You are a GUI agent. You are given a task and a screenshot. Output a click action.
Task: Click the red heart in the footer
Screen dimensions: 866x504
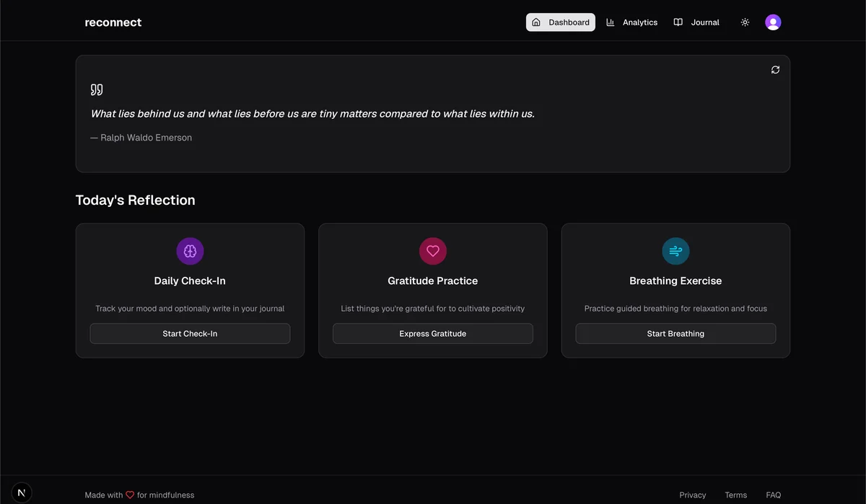click(x=130, y=495)
